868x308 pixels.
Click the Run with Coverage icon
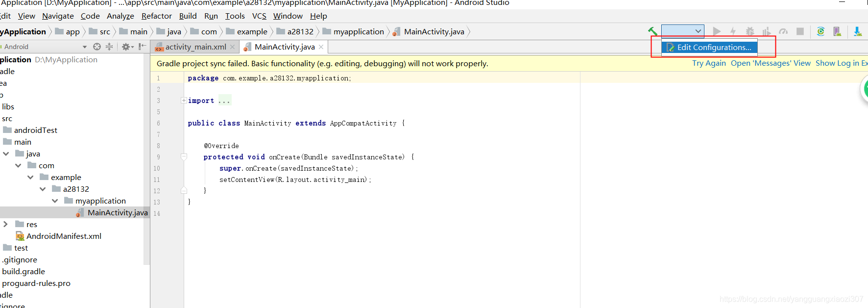point(767,31)
